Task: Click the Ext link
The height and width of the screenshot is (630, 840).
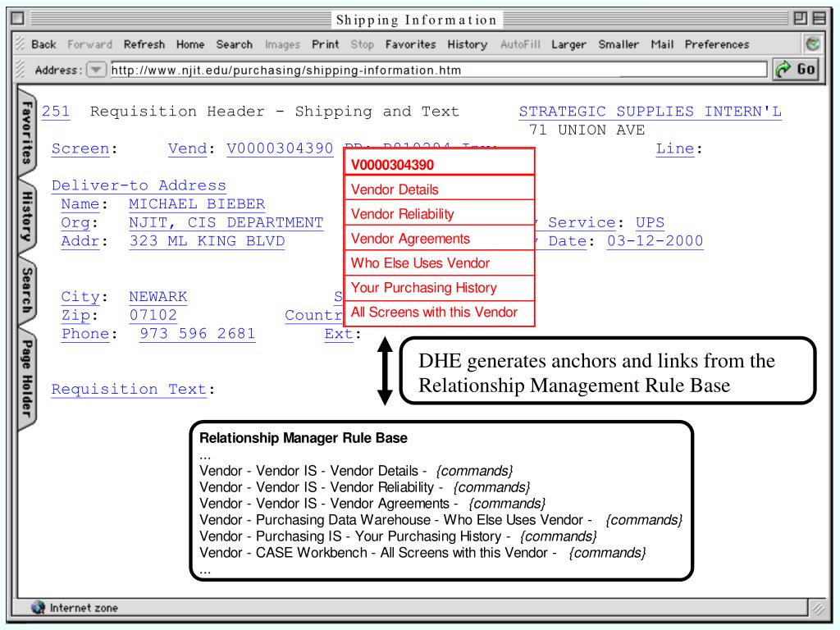Action: pos(339,334)
